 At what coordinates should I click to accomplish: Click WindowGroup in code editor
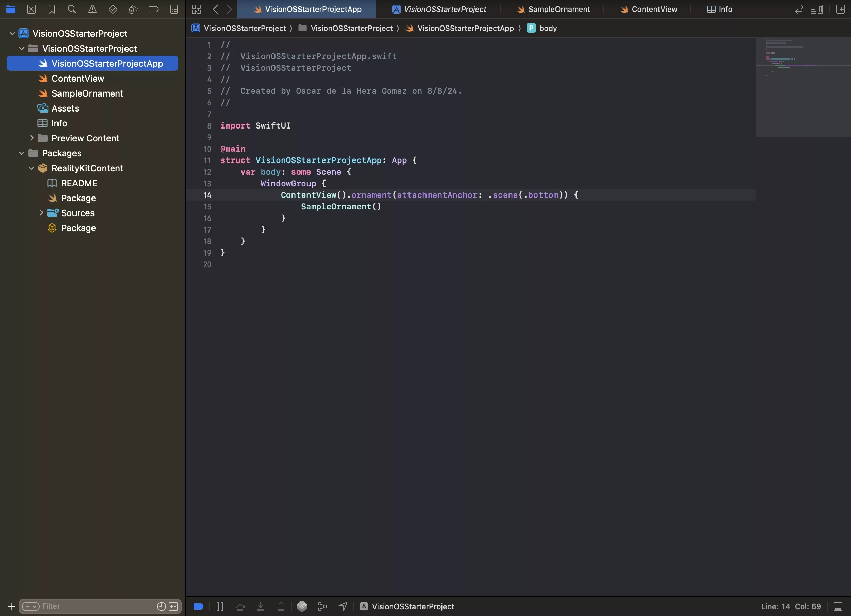tap(288, 183)
